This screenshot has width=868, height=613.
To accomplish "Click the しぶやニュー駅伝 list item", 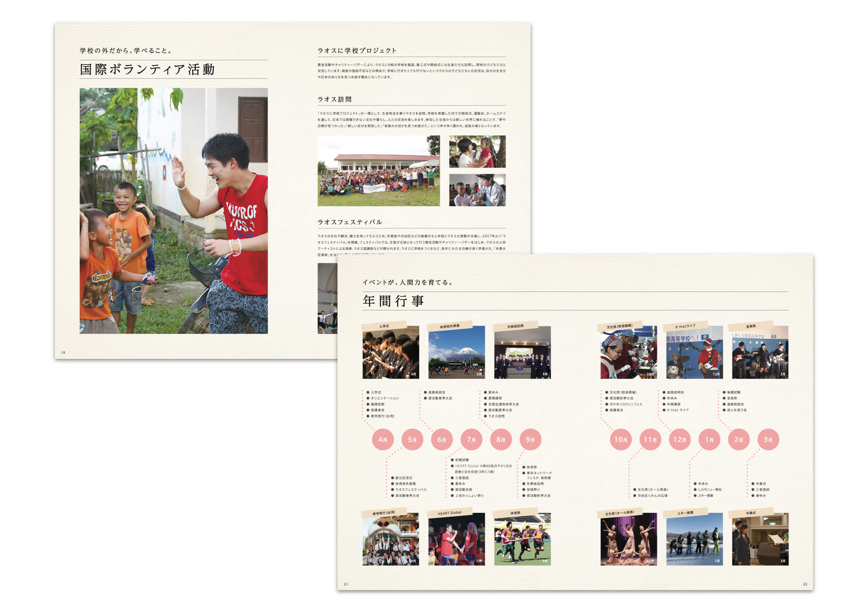I will coord(708,489).
